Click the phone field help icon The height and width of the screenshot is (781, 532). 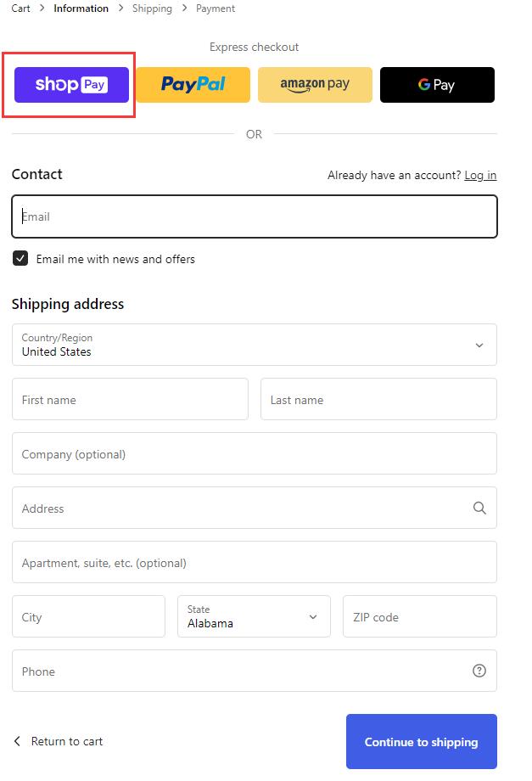479,671
